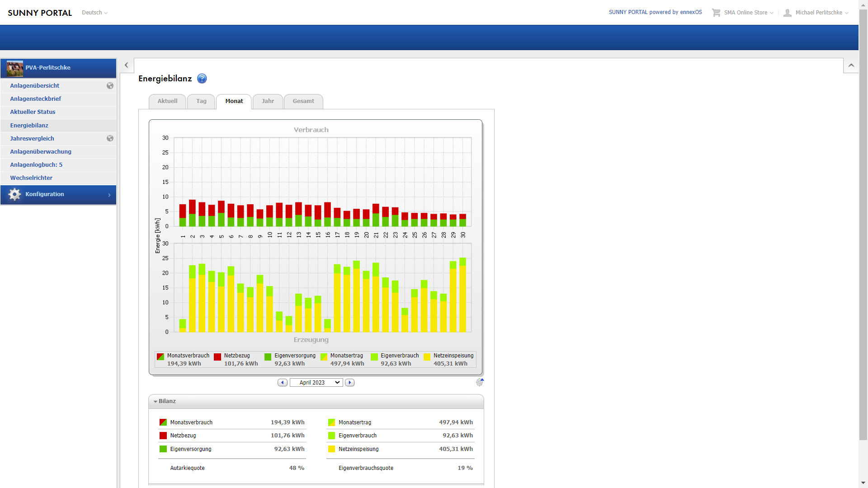Click the SMA Online Store cart icon

coord(716,13)
